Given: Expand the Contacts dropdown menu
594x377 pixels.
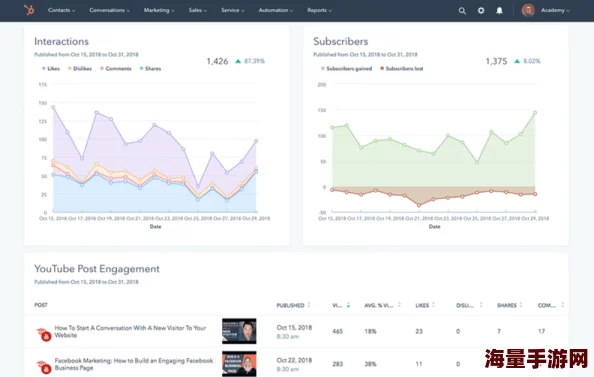Looking at the screenshot, I should pyautogui.click(x=61, y=10).
